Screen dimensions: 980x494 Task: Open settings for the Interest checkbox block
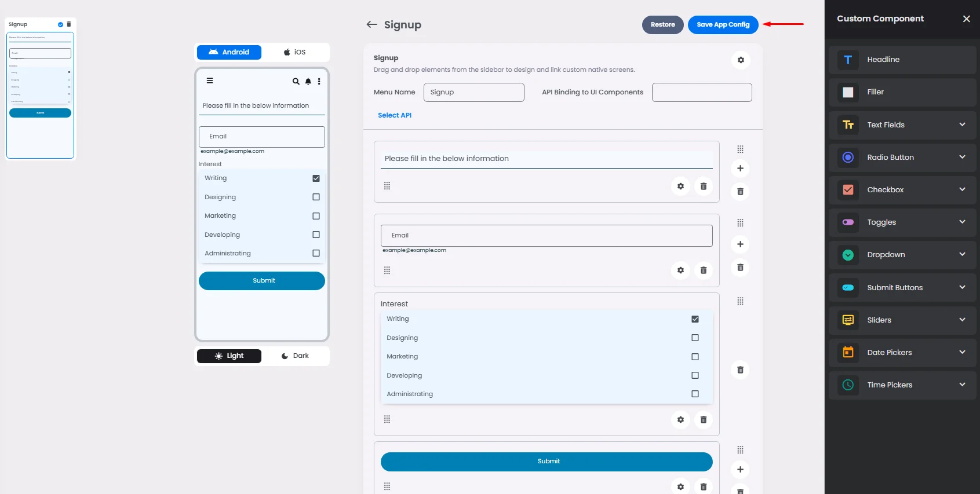(680, 420)
